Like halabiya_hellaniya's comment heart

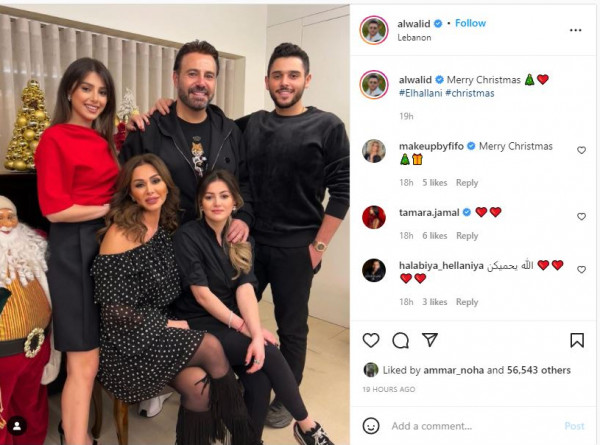pos(581,270)
